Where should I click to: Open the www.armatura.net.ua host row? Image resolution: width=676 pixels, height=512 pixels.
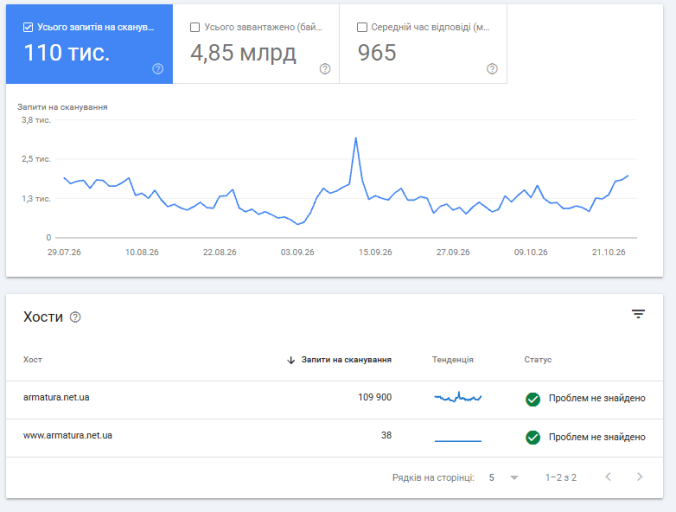334,438
